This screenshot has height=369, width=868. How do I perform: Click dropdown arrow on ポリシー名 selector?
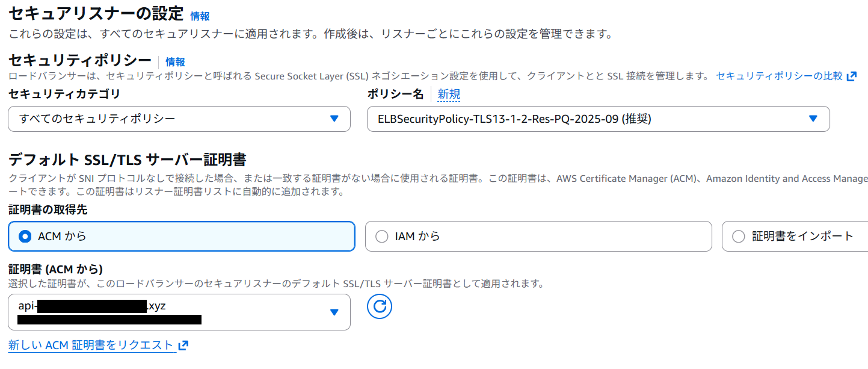pos(815,119)
